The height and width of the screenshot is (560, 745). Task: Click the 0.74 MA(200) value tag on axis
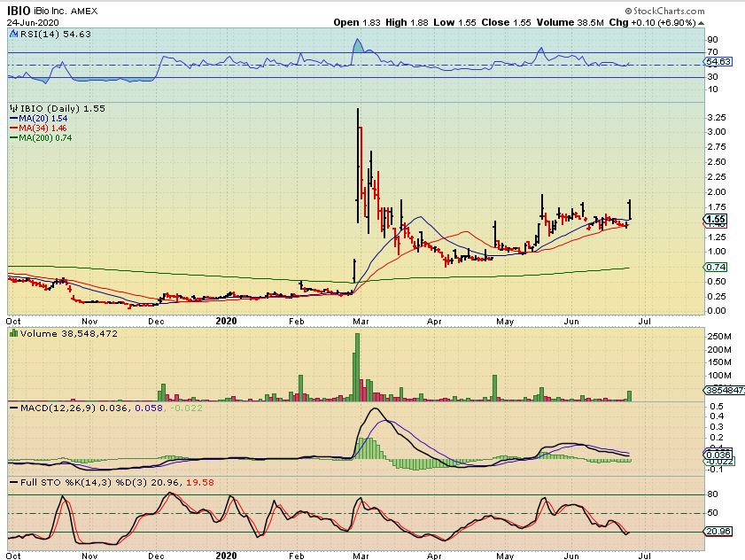pyautogui.click(x=716, y=268)
